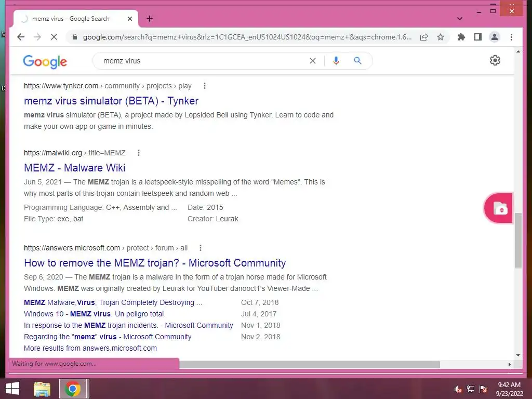Open the Windows Start button
Screen dimensions: 532x399
pyautogui.click(x=12, y=389)
